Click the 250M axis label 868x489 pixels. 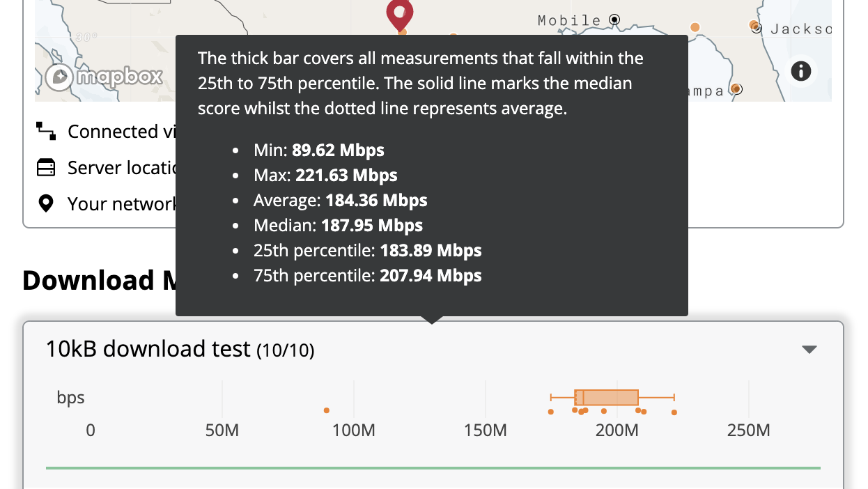pos(748,430)
